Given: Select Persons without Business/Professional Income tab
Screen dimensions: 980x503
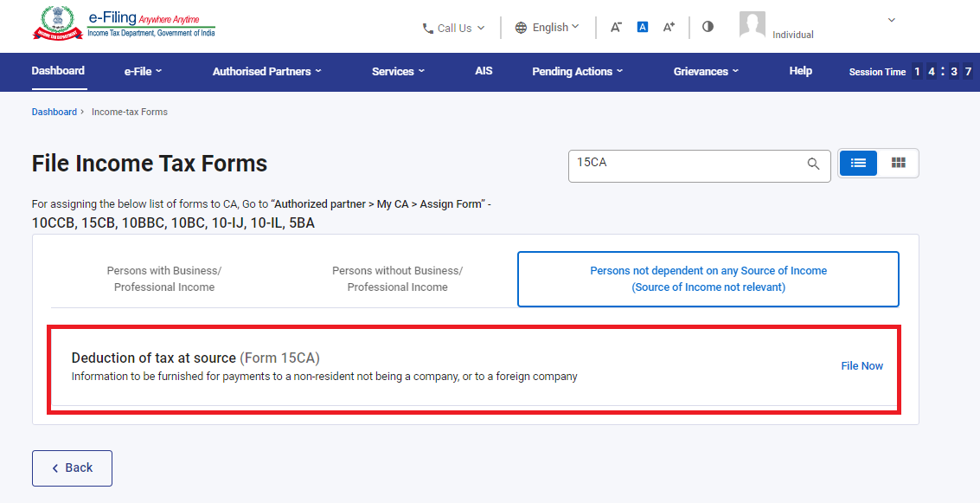Looking at the screenshot, I should click(x=397, y=279).
